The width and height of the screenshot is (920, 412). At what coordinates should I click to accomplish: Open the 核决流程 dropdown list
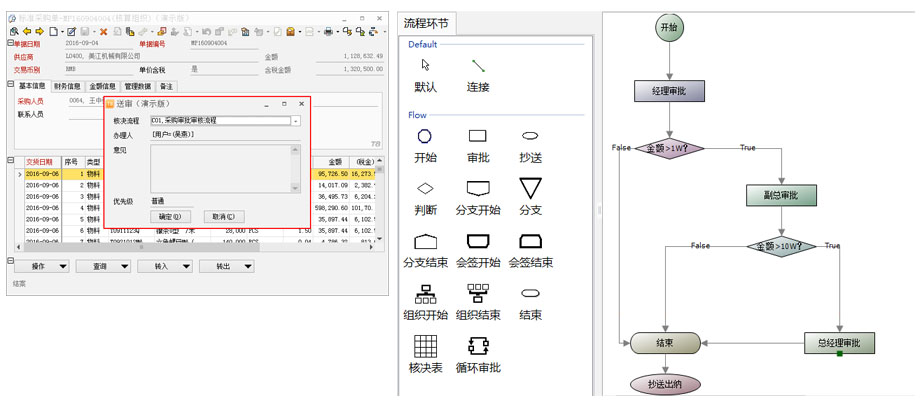296,121
